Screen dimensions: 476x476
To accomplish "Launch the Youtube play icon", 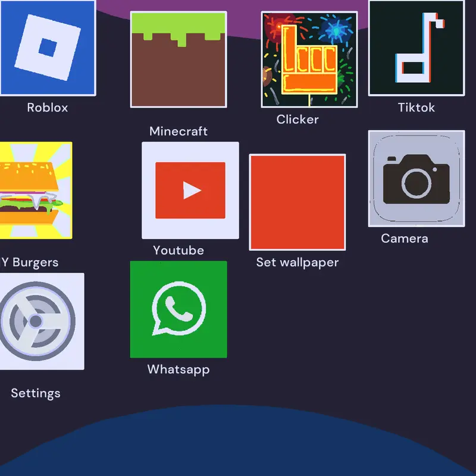I will pos(190,190).
